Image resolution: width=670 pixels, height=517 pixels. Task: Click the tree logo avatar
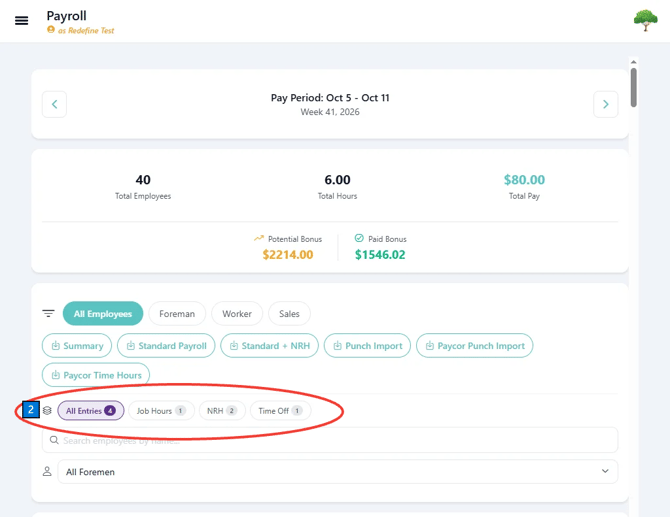coord(645,21)
